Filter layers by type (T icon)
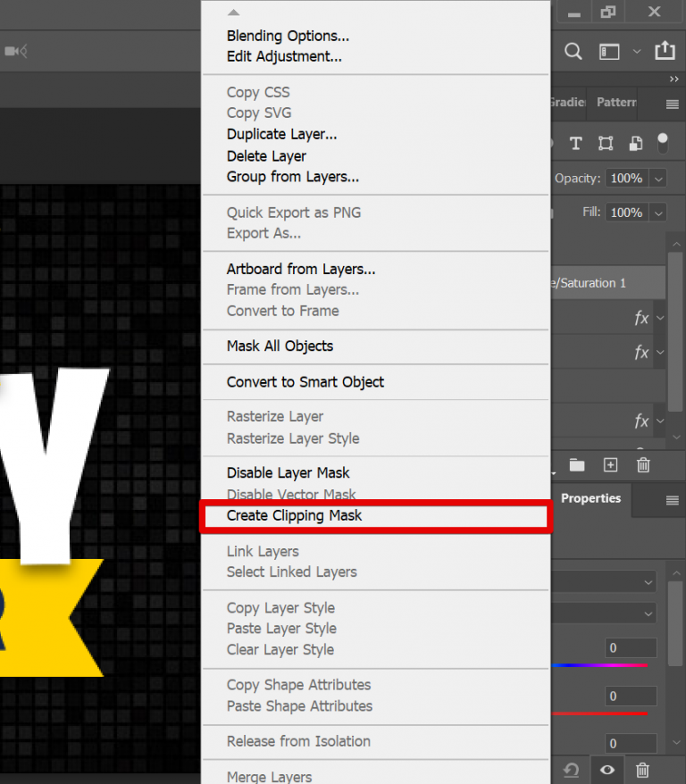This screenshot has height=784, width=686. point(576,144)
